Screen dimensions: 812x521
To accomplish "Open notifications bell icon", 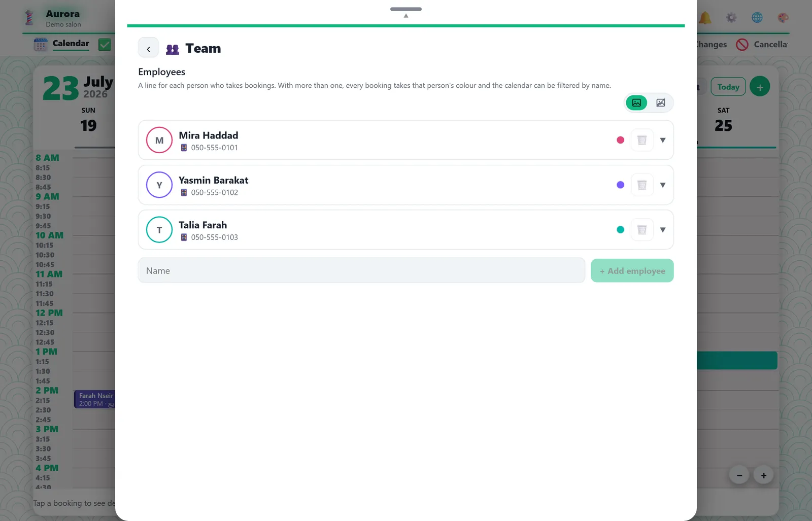I will [705, 18].
